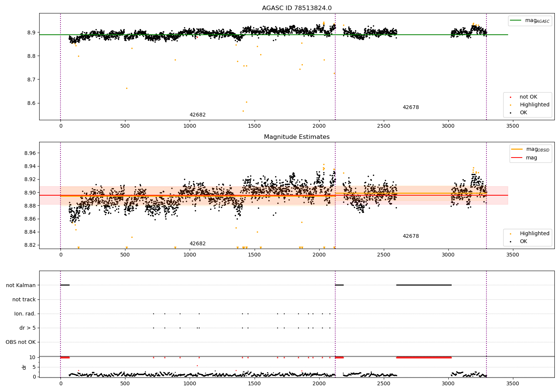Select 'Highlighted' legend entry in top plot
This screenshot has height=392, width=560.
535,105
